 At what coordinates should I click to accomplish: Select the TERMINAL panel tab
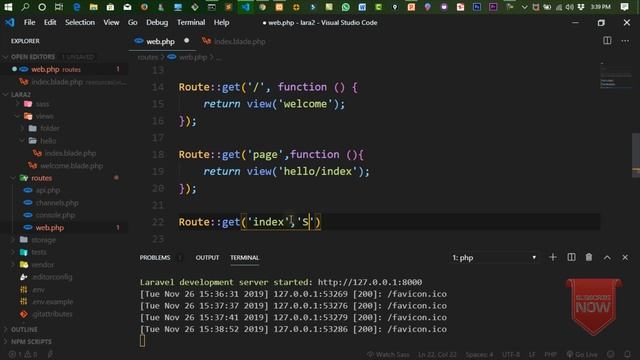pyautogui.click(x=244, y=258)
